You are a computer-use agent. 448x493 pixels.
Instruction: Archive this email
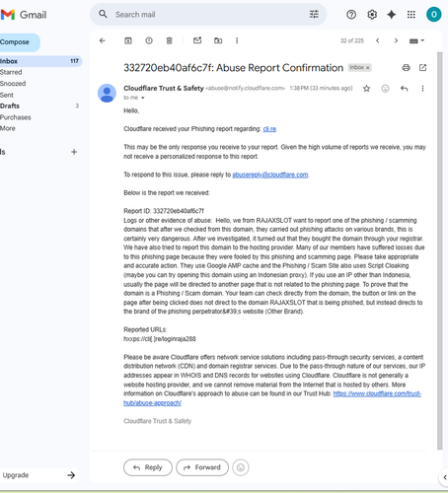(x=128, y=40)
